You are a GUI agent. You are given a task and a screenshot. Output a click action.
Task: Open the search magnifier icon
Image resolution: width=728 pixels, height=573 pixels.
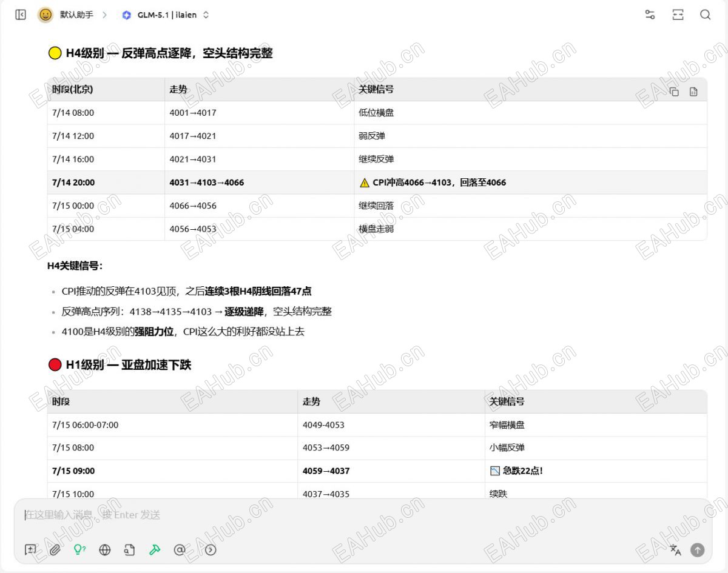tap(705, 15)
